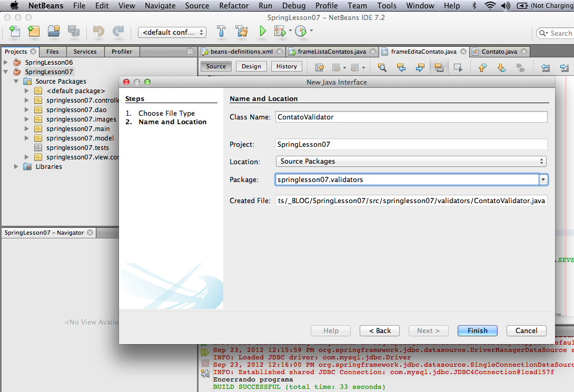The height and width of the screenshot is (392, 574).
Task: Click the Cancel button in dialog
Action: (527, 330)
